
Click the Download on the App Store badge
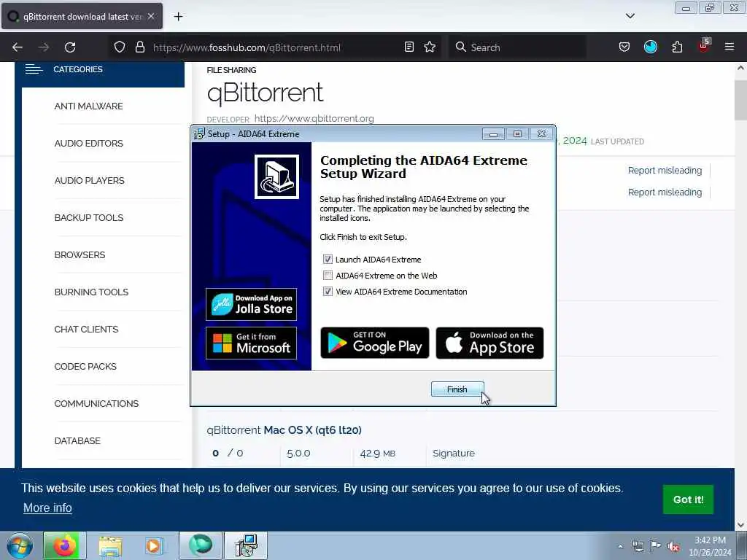click(x=489, y=343)
